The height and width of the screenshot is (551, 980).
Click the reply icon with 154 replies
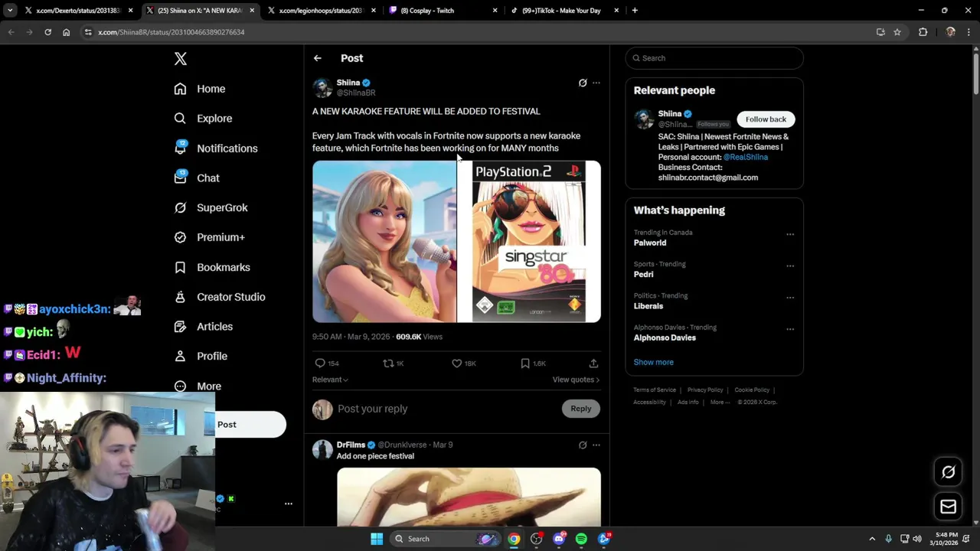pyautogui.click(x=320, y=364)
